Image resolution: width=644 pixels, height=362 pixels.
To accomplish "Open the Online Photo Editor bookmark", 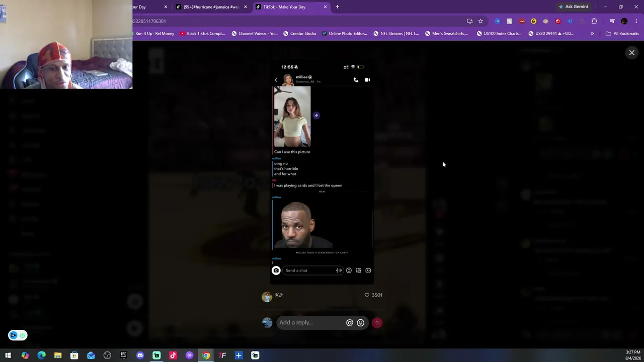I will point(345,34).
